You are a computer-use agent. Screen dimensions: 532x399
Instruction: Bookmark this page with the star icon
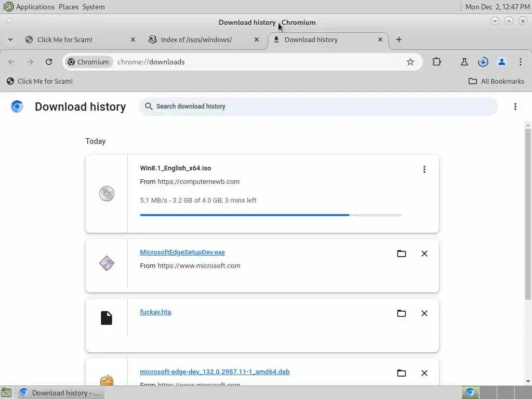410,62
